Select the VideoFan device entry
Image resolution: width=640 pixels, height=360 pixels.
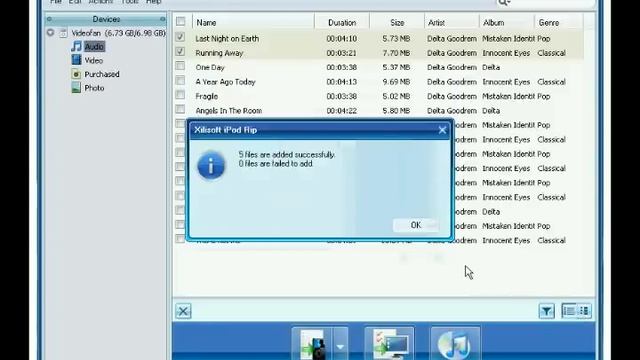(118, 33)
